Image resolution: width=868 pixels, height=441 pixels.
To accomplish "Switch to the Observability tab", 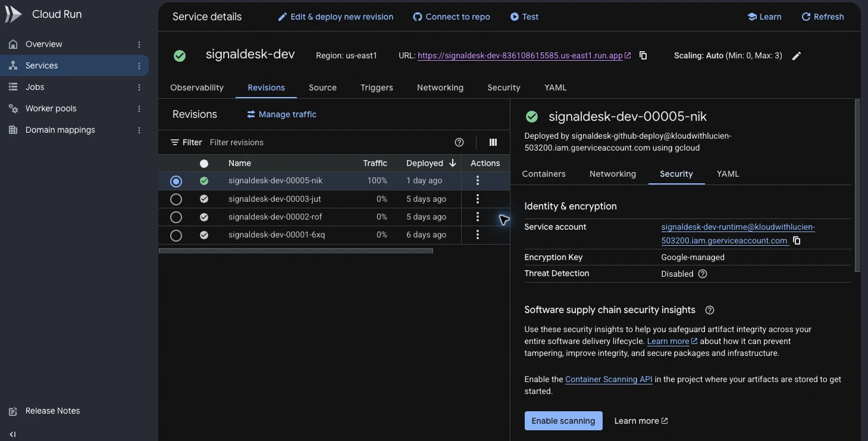I will [197, 87].
